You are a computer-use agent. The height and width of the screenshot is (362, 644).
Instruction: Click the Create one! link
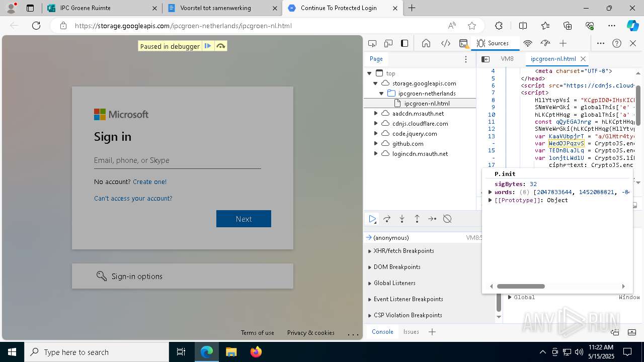click(x=149, y=182)
